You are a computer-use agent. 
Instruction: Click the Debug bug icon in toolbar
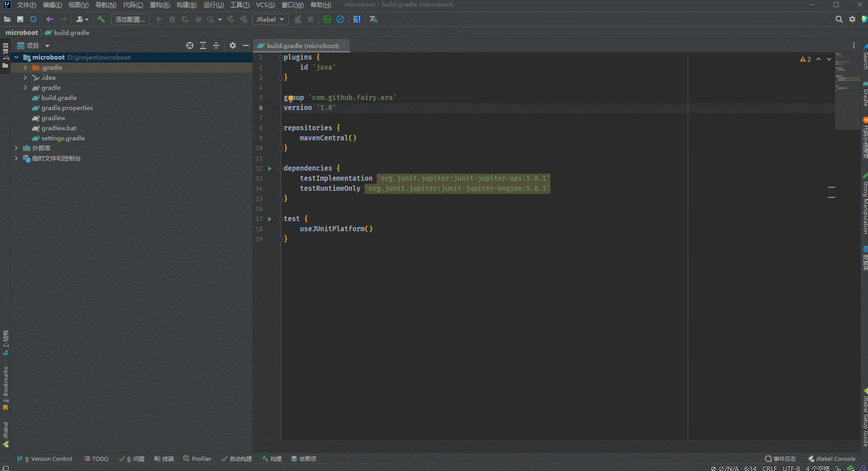pos(172,19)
